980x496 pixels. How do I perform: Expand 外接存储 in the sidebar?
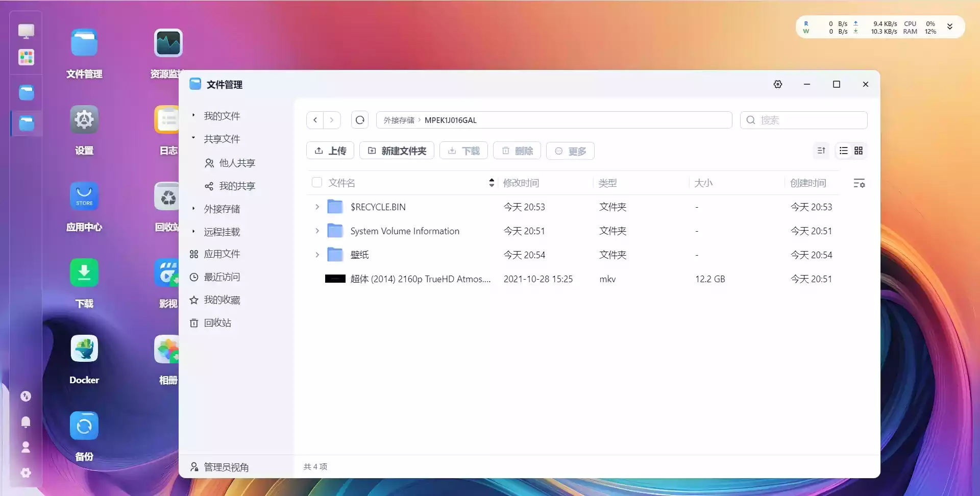[193, 209]
